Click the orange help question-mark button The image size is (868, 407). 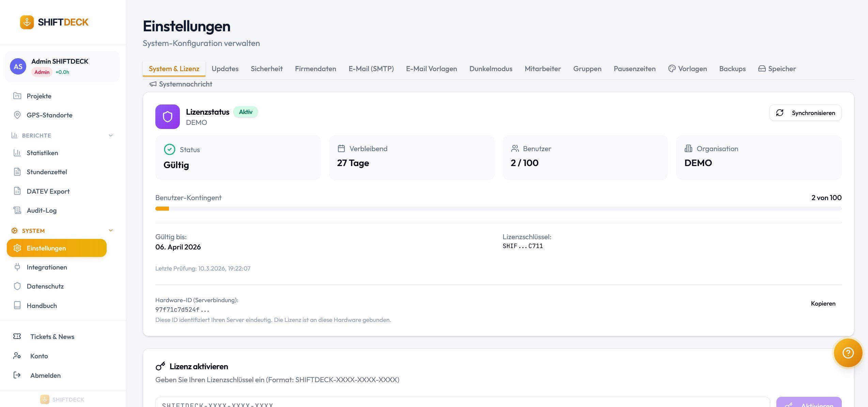[848, 353]
